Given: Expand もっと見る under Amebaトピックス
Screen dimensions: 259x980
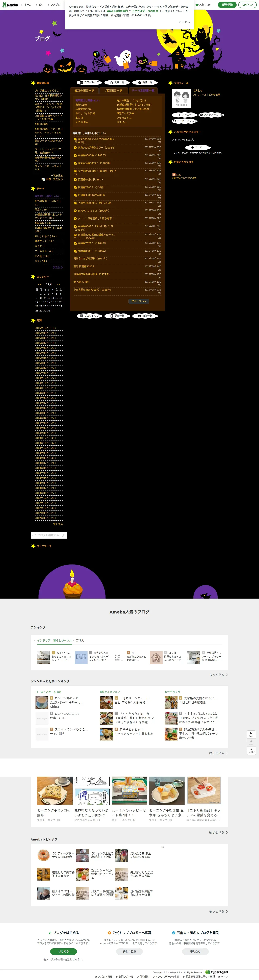Looking at the screenshot, I should (218, 911).
